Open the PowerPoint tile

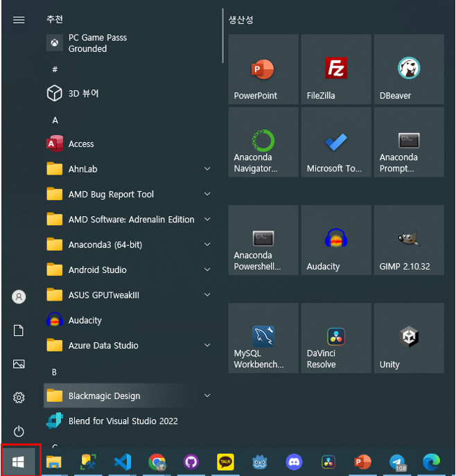(263, 69)
